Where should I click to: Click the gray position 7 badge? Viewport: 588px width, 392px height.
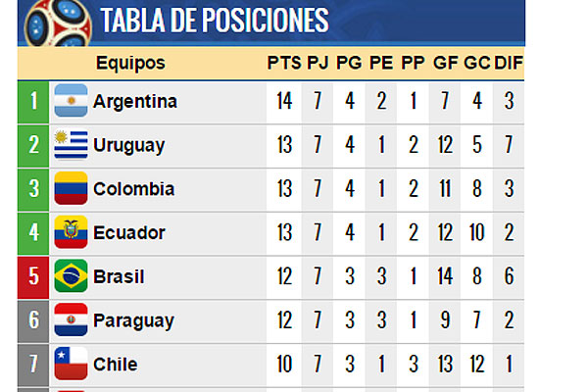(33, 364)
